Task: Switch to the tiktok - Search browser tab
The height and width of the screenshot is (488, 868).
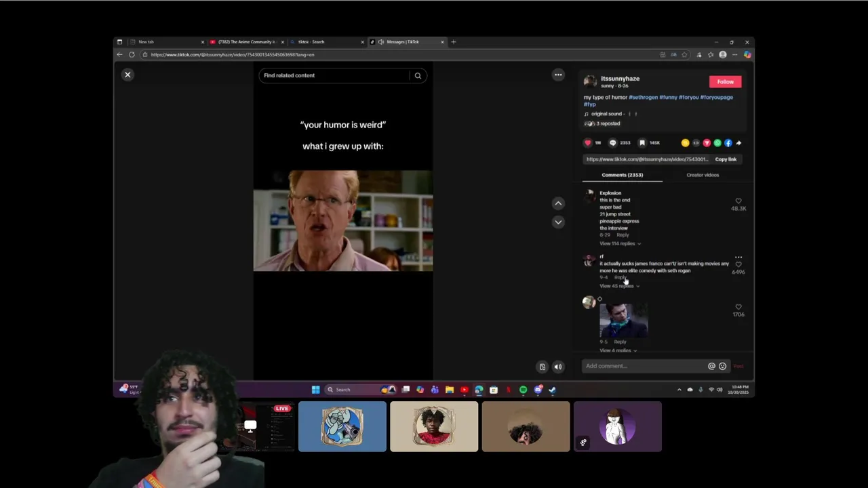Action: click(x=327, y=42)
